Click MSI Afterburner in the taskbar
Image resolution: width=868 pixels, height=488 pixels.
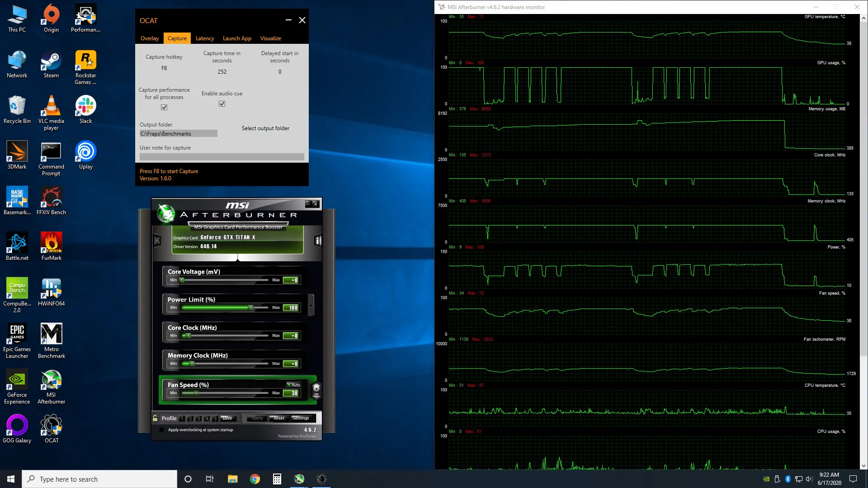(299, 479)
